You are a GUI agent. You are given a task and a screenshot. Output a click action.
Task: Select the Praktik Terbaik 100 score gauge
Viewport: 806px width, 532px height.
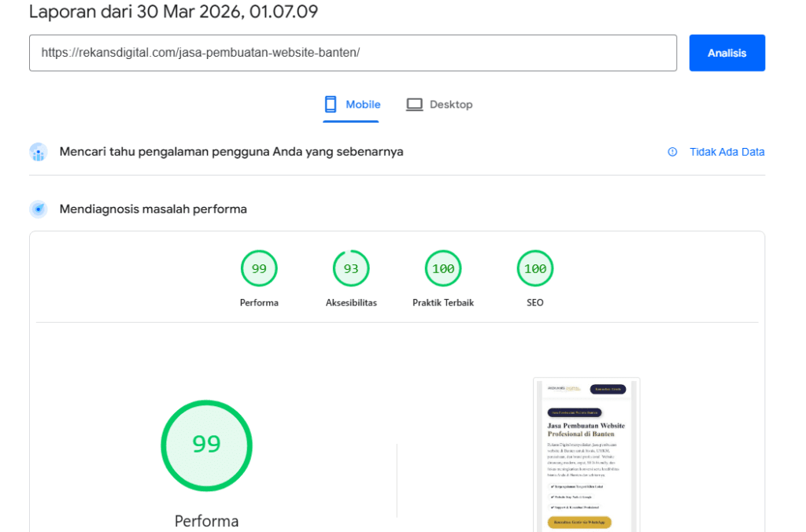[443, 269]
